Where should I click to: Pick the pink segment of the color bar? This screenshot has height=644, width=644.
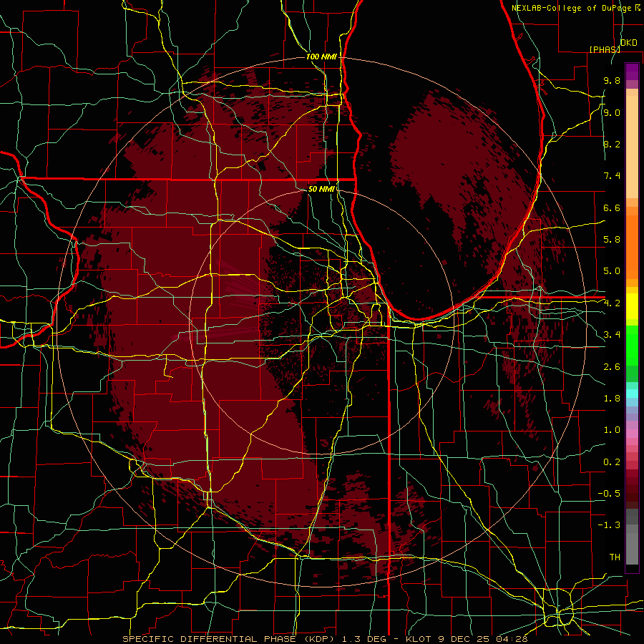coord(632,434)
